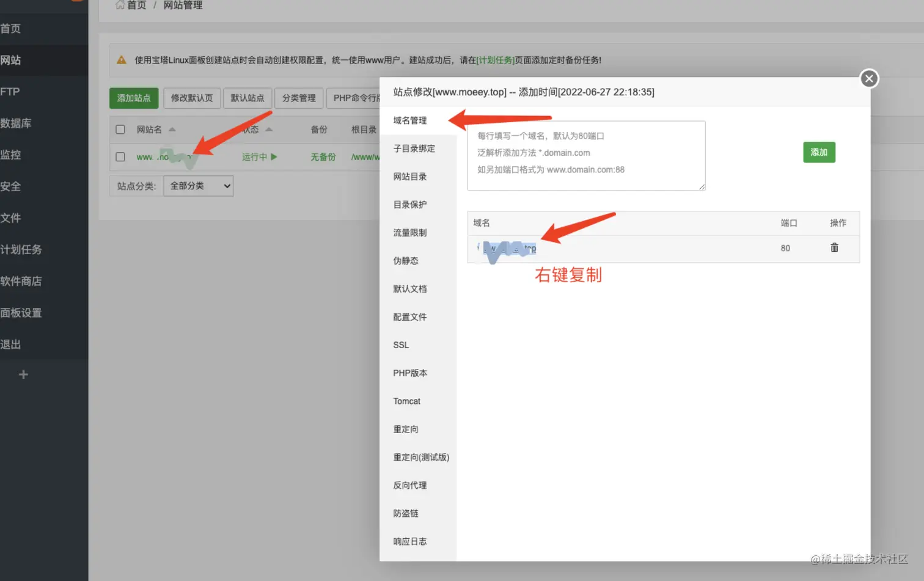The image size is (924, 581).
Task: Click 退出 in the sidebar
Action: (44, 345)
